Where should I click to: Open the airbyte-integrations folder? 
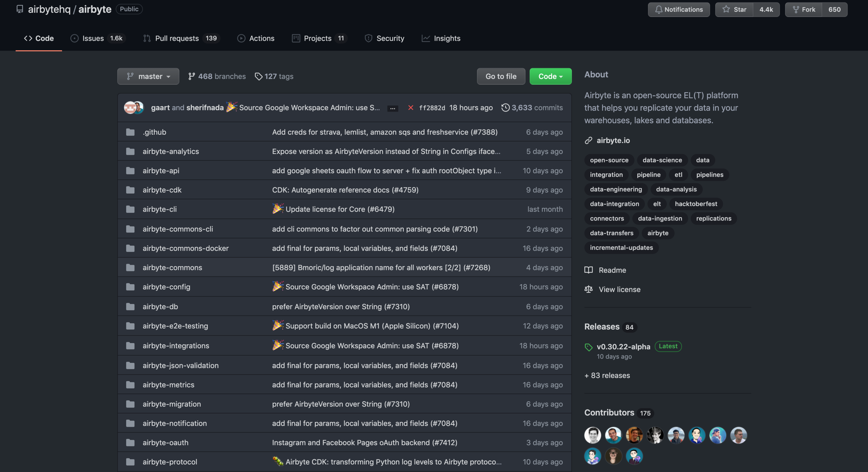point(176,346)
